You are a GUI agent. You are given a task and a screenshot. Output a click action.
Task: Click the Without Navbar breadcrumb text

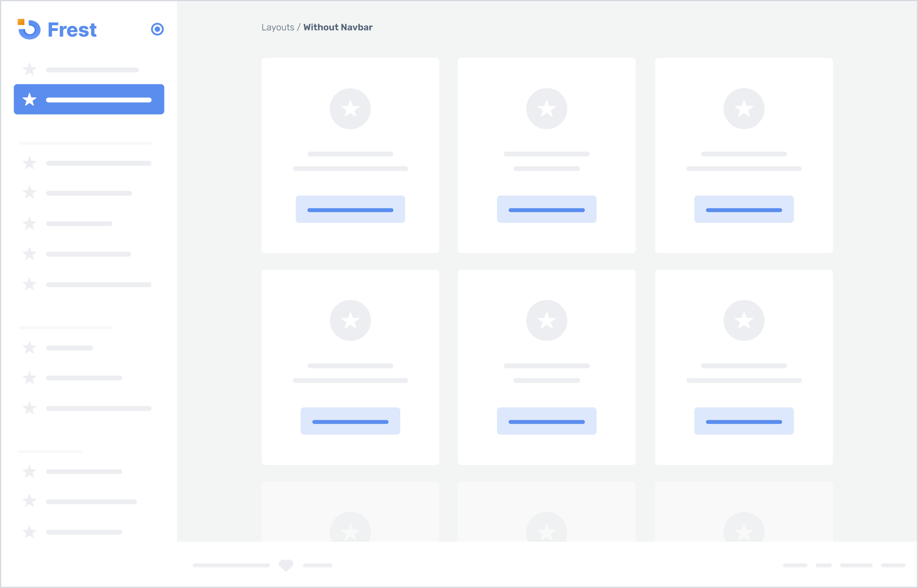tap(338, 27)
